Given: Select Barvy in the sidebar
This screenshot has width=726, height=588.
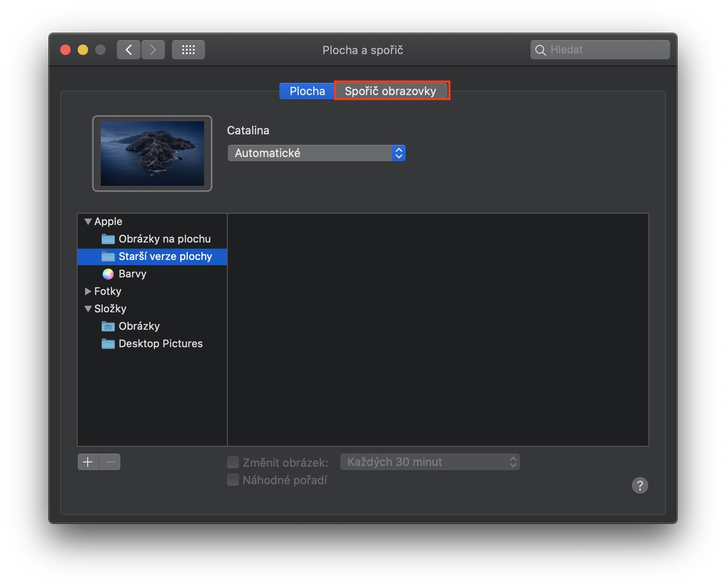Looking at the screenshot, I should coord(152,274).
